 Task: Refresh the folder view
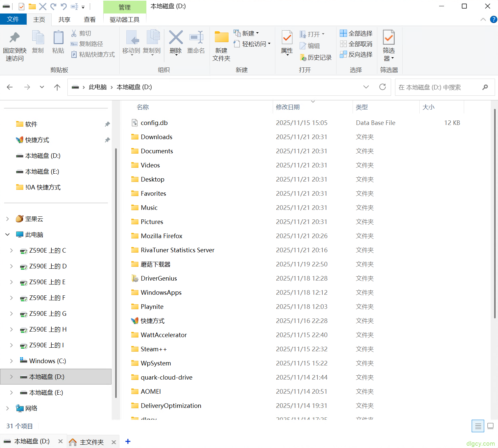(382, 87)
